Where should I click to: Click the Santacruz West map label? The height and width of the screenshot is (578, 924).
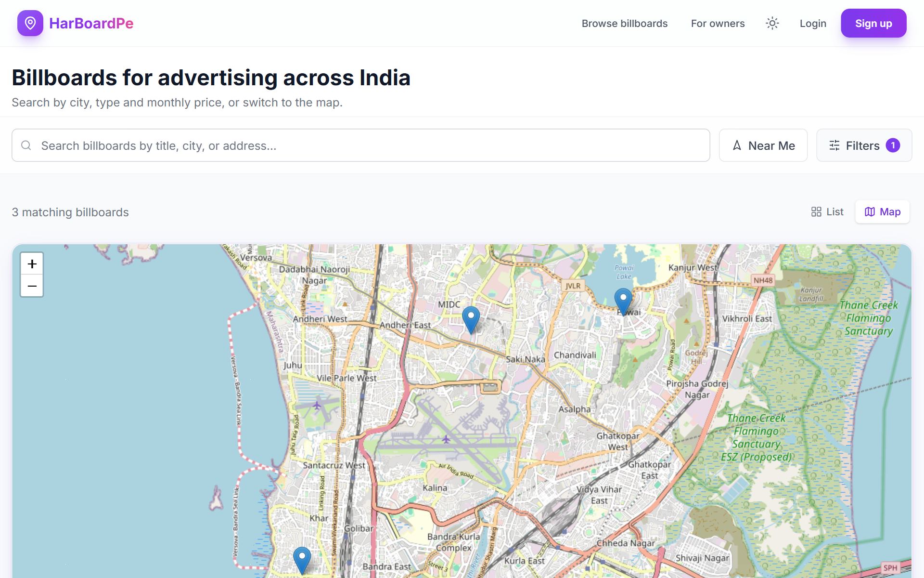point(334,465)
